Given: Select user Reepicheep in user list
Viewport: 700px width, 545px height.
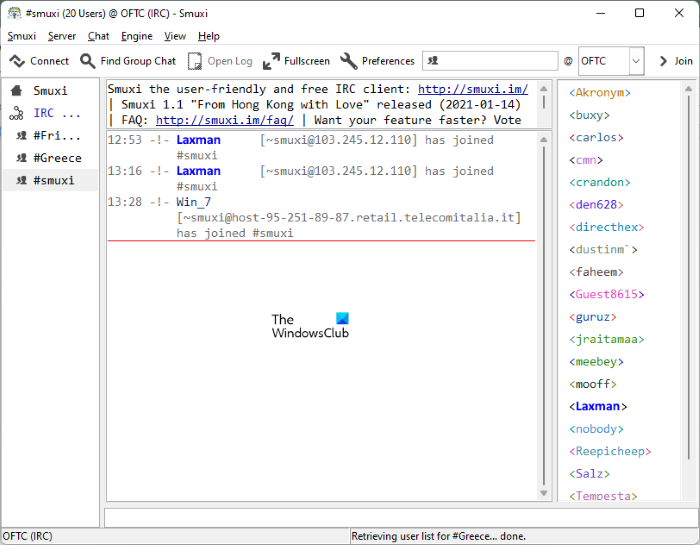Looking at the screenshot, I should [x=610, y=451].
